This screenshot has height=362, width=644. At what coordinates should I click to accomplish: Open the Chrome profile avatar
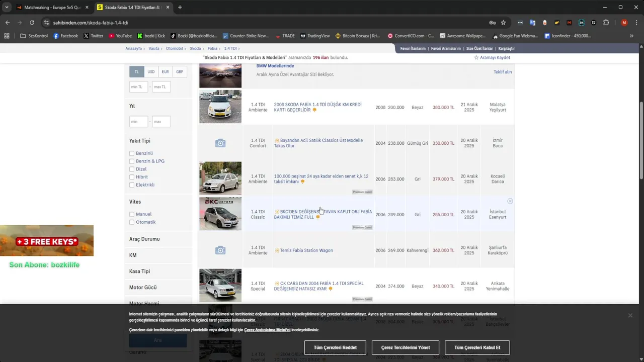[x=624, y=23]
